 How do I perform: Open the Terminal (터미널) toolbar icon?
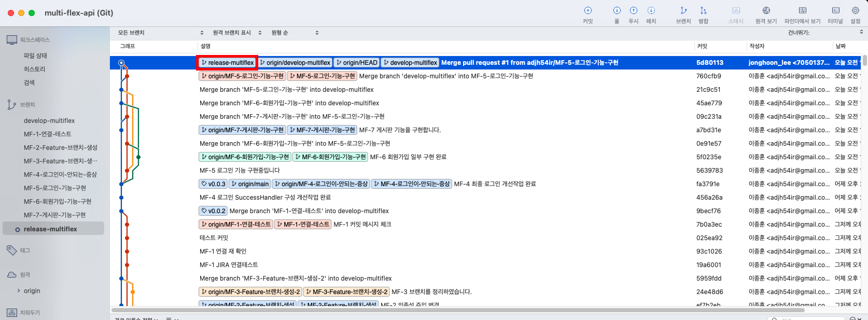[x=835, y=10]
